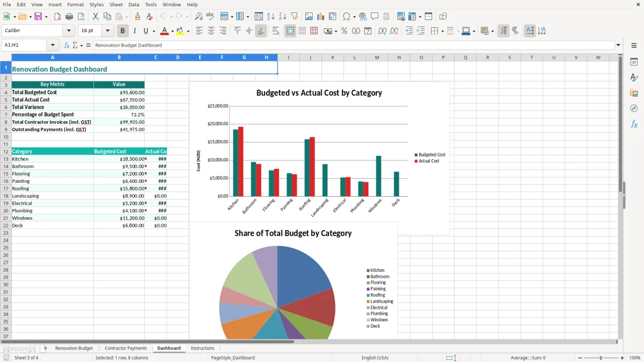Apply the yellow background color swatch
Image resolution: width=644 pixels, height=362 pixels.
[x=180, y=31]
